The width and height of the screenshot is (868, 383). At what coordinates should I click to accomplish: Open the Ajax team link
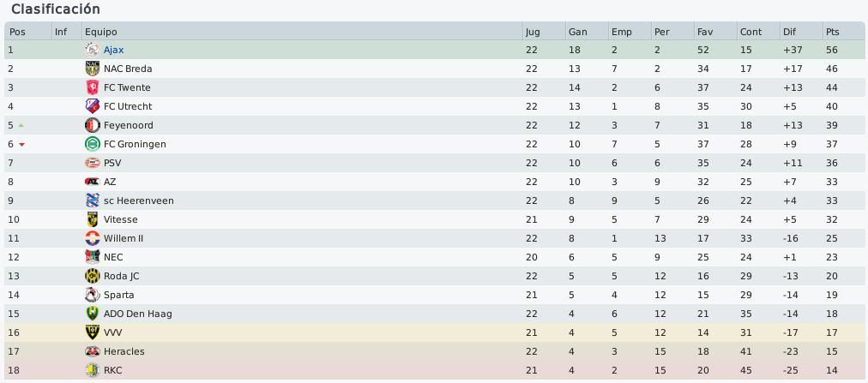click(113, 50)
